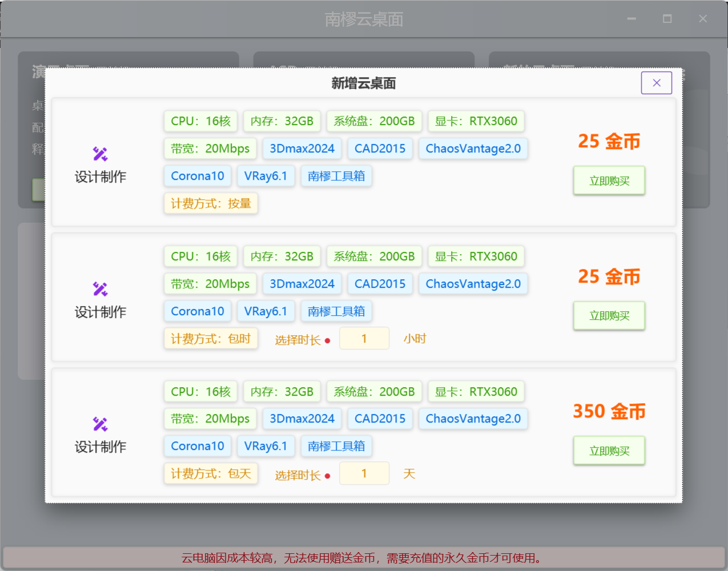This screenshot has height=571, width=728.
Task: Select 显卡: RTX3060 tag in 按量 plan
Action: [x=476, y=121]
